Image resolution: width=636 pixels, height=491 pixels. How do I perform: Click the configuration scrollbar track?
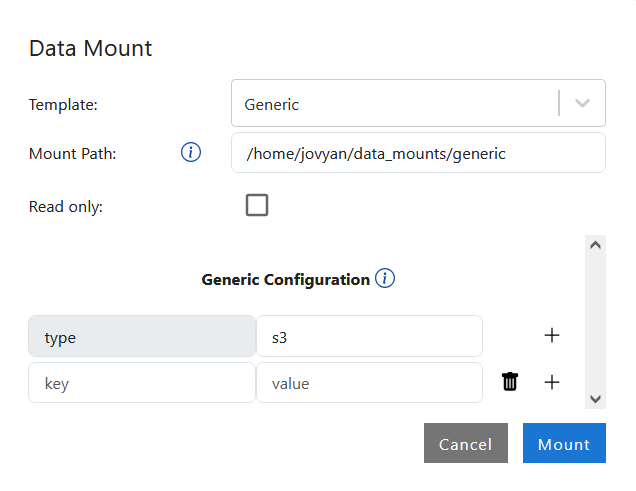(595, 322)
